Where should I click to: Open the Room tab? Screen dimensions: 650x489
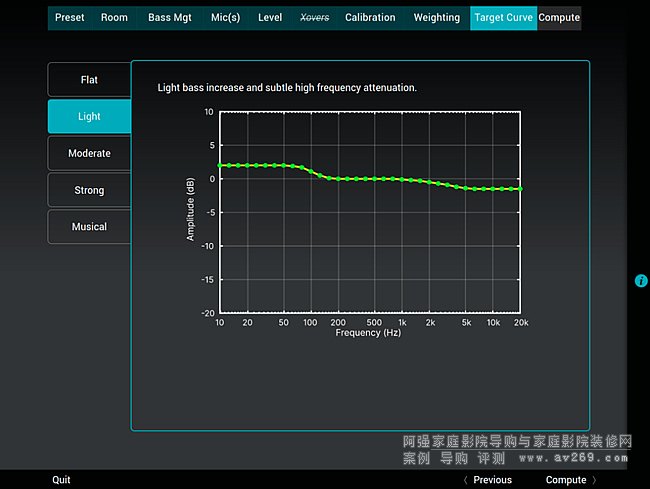click(114, 18)
